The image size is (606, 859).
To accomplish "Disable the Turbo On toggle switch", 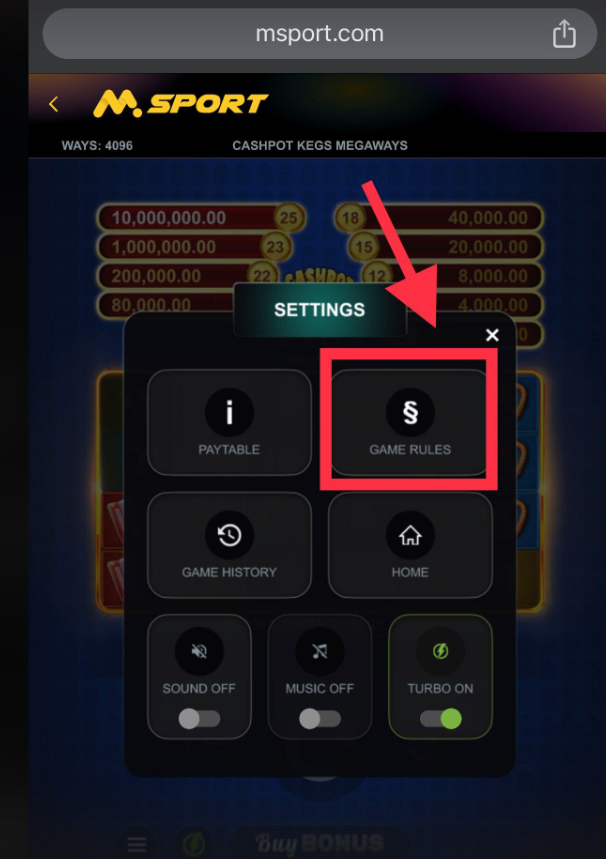I will click(441, 719).
